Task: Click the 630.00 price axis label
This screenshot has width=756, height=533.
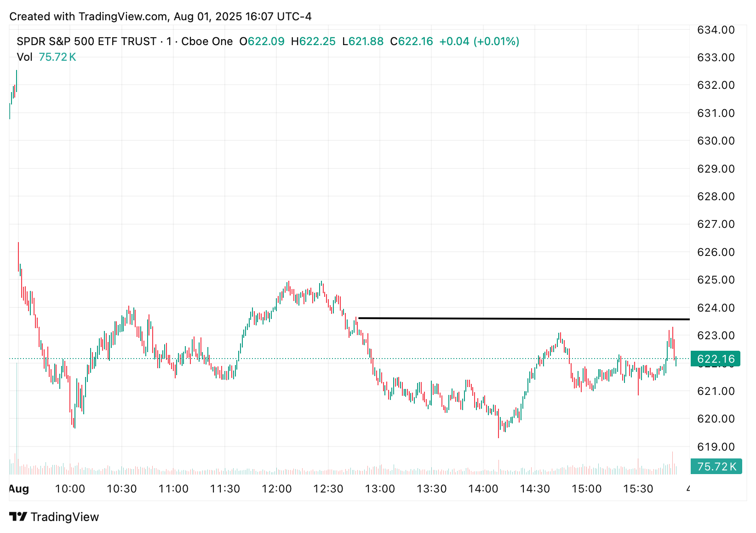Action: [x=716, y=141]
